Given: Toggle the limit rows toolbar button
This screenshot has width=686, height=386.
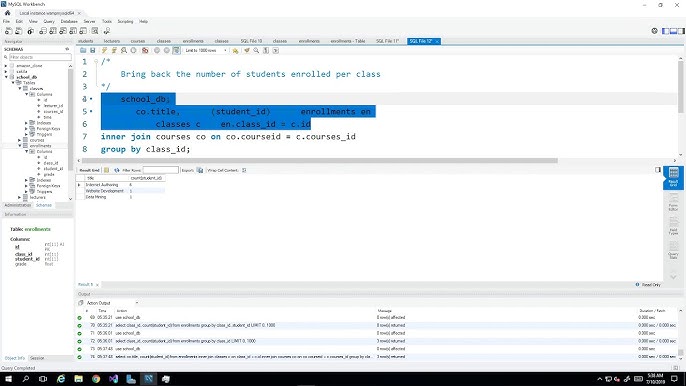Looking at the screenshot, I should (176, 51).
